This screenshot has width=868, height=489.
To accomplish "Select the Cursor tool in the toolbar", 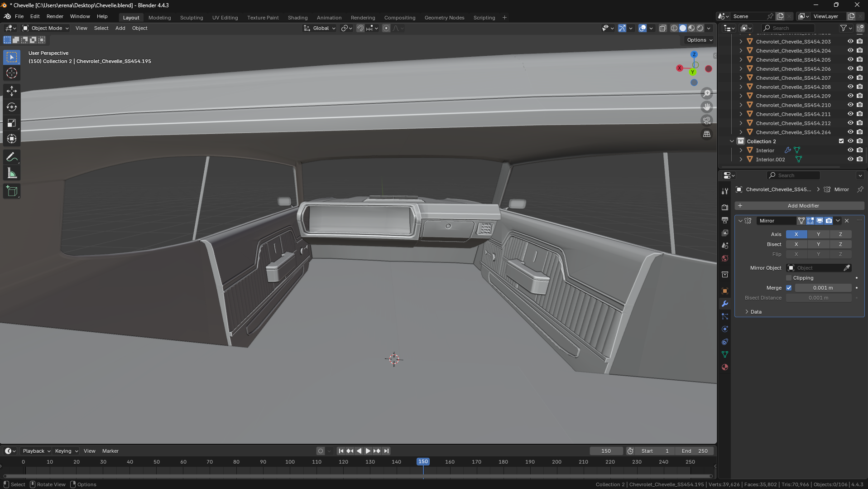I will pyautogui.click(x=12, y=73).
